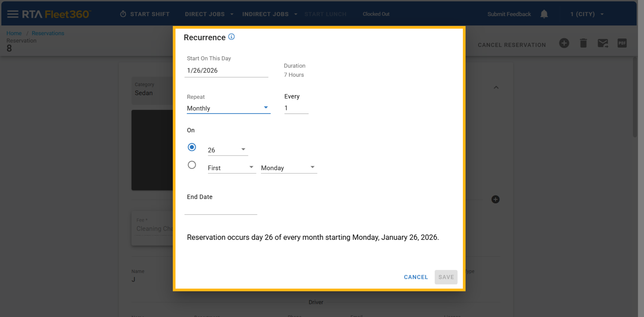Select the day 26 radio option
644x317 pixels.
point(192,147)
